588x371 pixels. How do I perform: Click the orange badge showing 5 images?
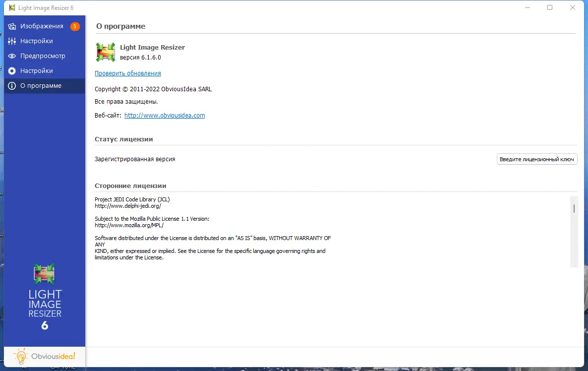point(75,26)
